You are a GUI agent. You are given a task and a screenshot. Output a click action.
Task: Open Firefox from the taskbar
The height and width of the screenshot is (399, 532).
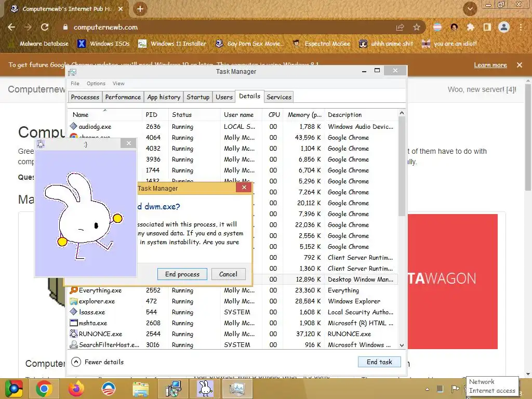pos(76,389)
